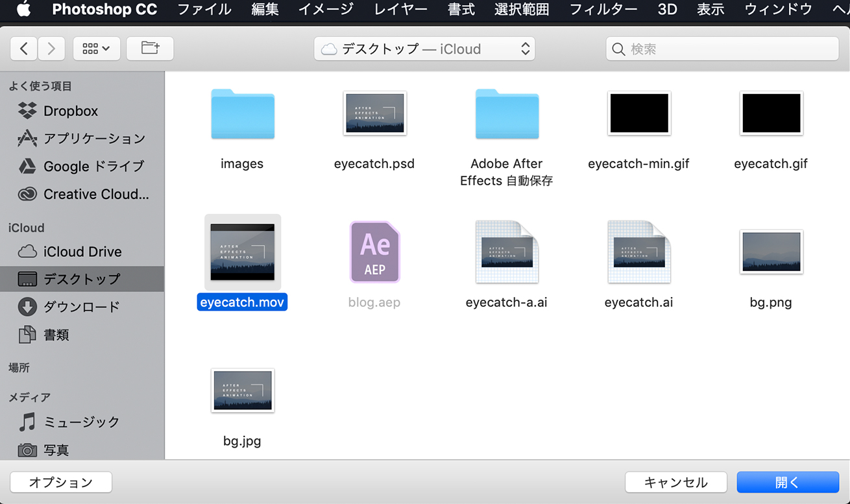
Task: Select the Creative Cloud icon in the sidebar
Action: pos(27,194)
